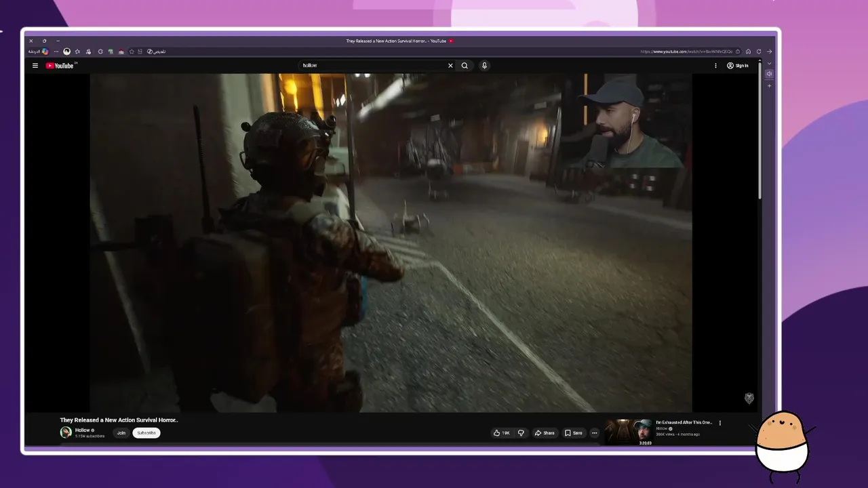Screen dimensions: 868x488
Task: Join the Hollow channel membership
Action: (x=121, y=433)
